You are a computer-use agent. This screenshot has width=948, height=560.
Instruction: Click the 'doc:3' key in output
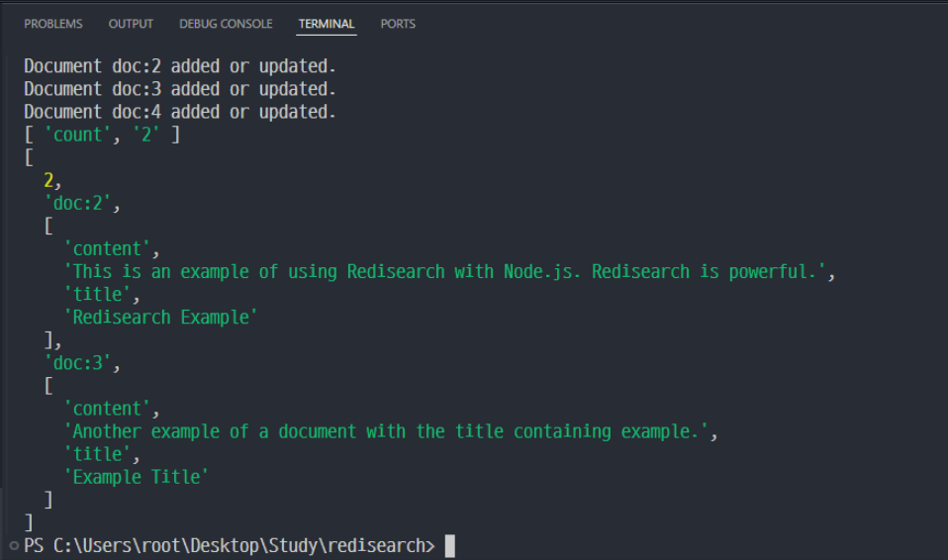(x=81, y=363)
